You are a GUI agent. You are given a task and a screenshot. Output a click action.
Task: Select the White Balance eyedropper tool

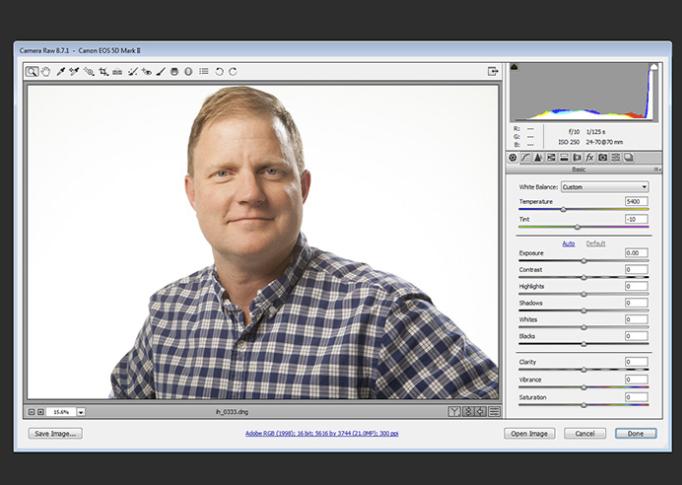60,72
